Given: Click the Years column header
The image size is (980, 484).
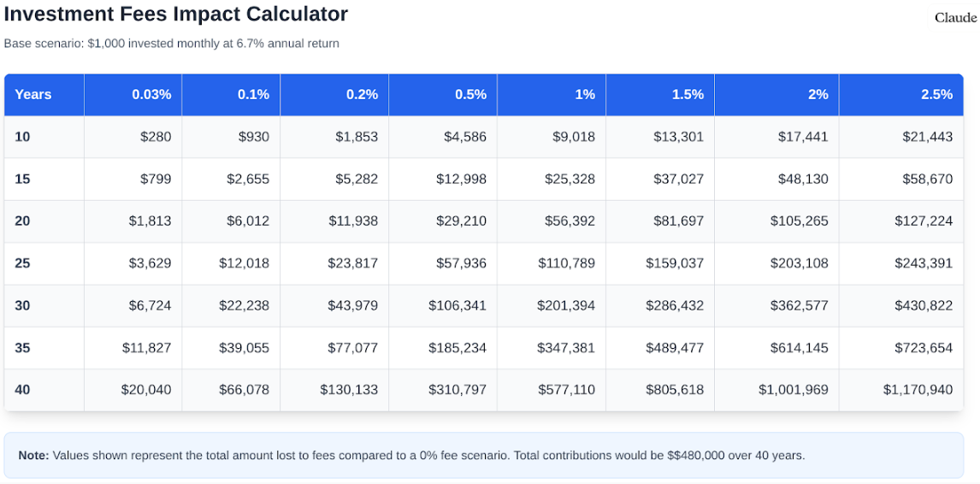Looking at the screenshot, I should pos(33,94).
